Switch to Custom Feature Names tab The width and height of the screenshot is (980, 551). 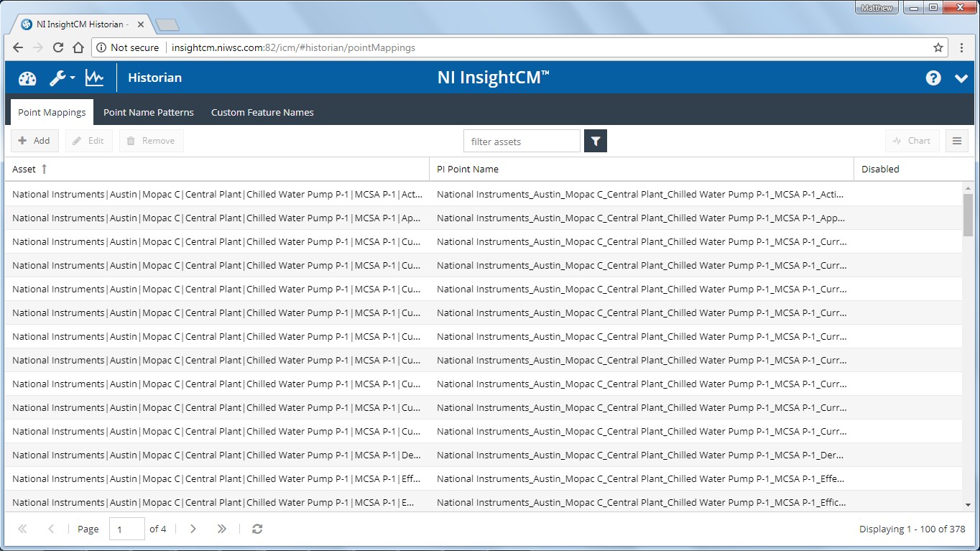coord(262,113)
